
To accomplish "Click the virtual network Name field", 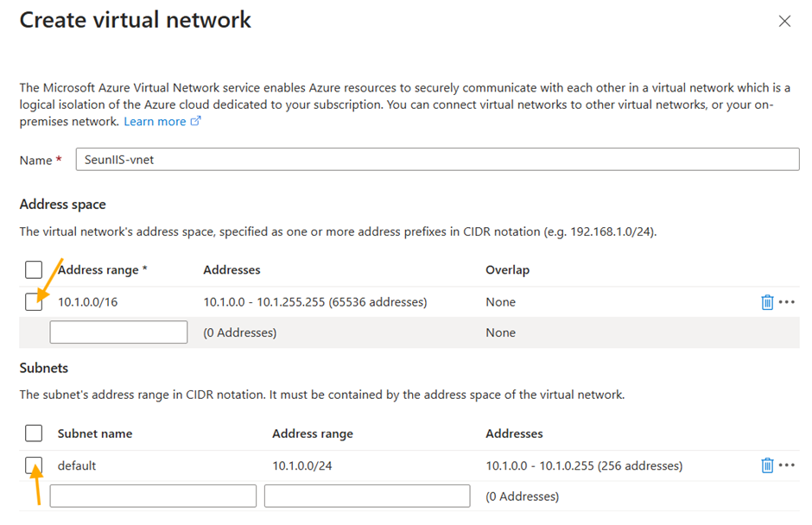I will (x=437, y=160).
